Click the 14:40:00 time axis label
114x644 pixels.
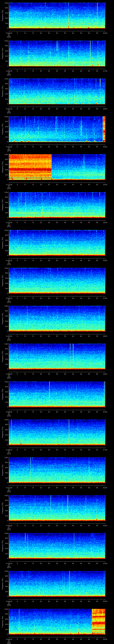[x=9, y=450]
